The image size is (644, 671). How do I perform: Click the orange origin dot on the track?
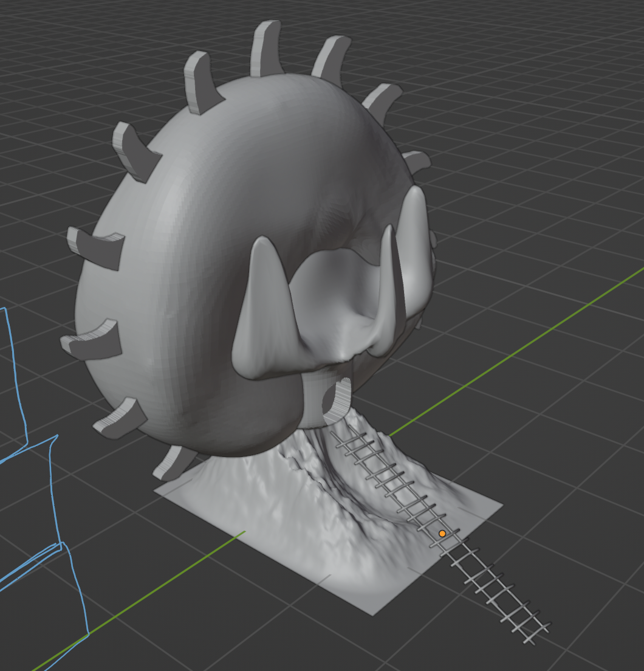442,534
